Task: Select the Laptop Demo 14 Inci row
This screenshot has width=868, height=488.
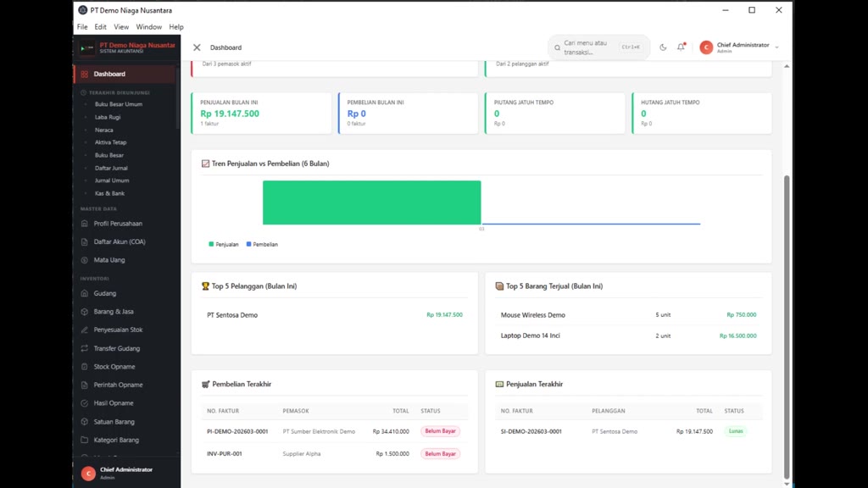Action: [x=628, y=335]
